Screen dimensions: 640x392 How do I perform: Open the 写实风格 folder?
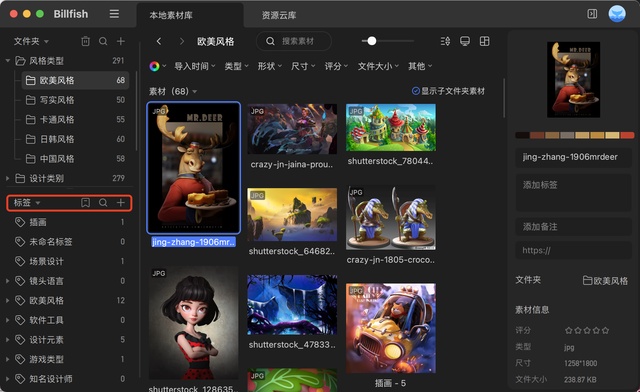pyautogui.click(x=75, y=100)
